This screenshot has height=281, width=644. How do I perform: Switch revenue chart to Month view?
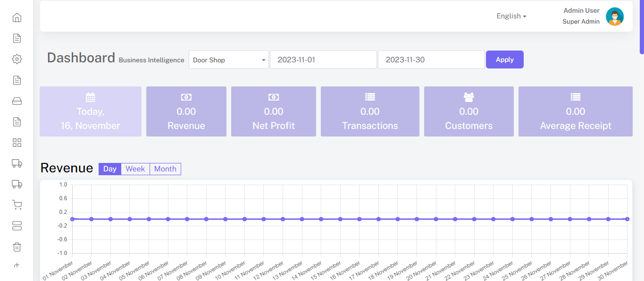pos(165,169)
